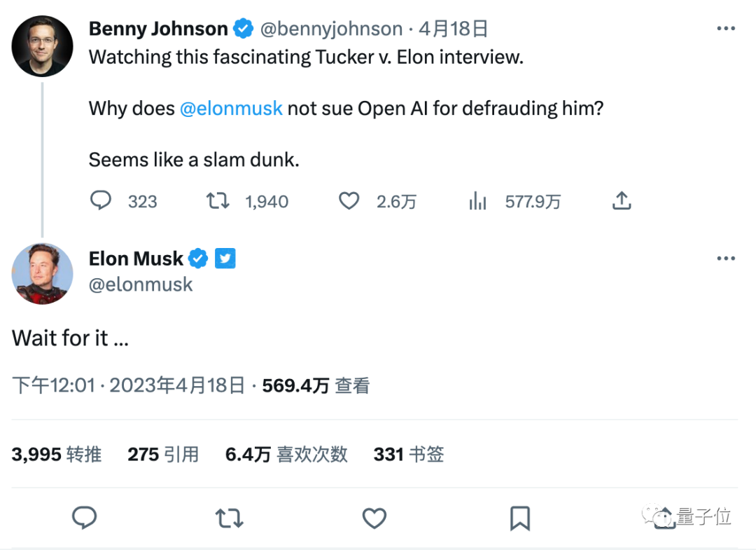The image size is (756, 550).
Task: Click the reply icon on Benny Johnson's tweet
Action: click(100, 200)
